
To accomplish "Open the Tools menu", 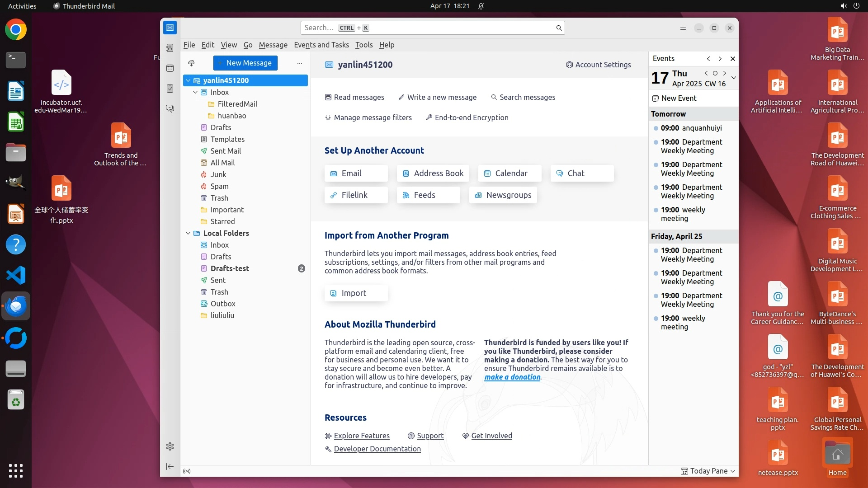I will [363, 45].
